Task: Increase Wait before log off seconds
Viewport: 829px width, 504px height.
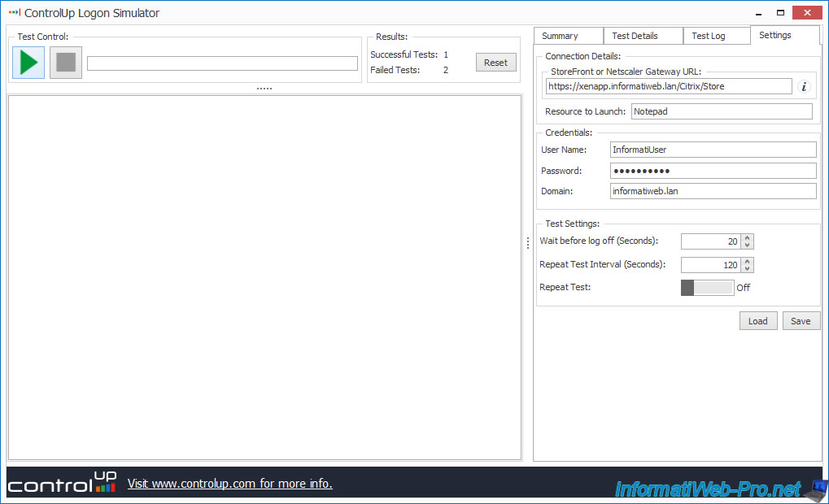Action: 747,237
